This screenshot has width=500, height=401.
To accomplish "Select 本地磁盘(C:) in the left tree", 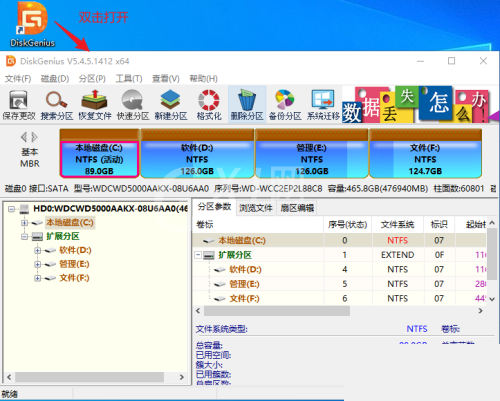I will [70, 222].
